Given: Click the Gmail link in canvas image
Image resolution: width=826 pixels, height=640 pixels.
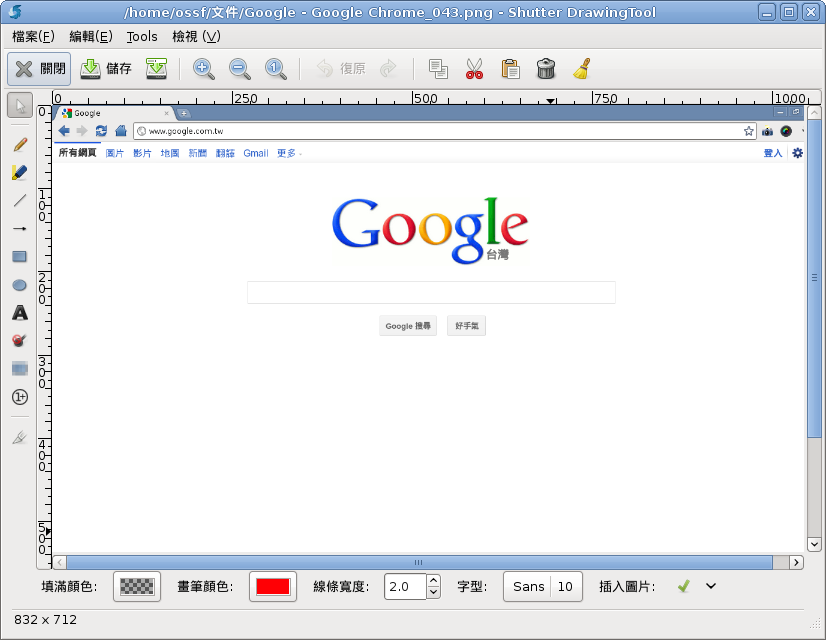Looking at the screenshot, I should point(256,153).
